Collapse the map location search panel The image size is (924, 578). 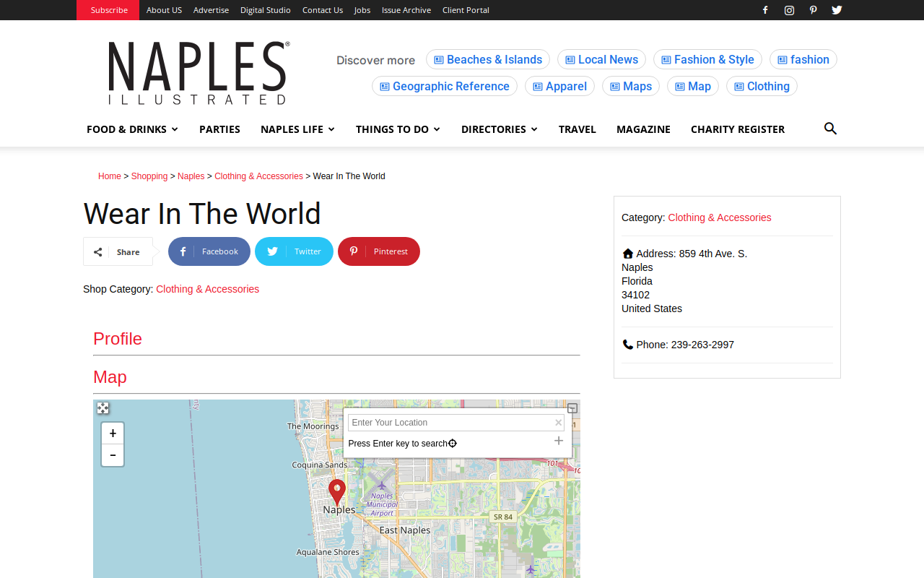point(572,408)
